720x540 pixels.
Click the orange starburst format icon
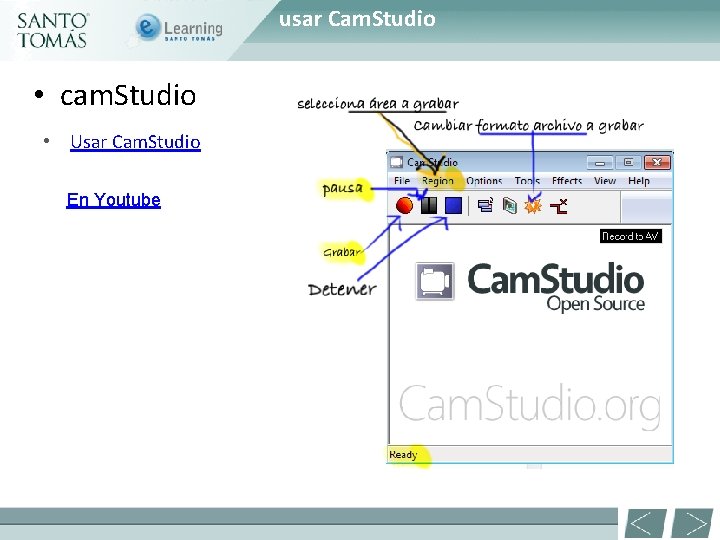click(533, 206)
